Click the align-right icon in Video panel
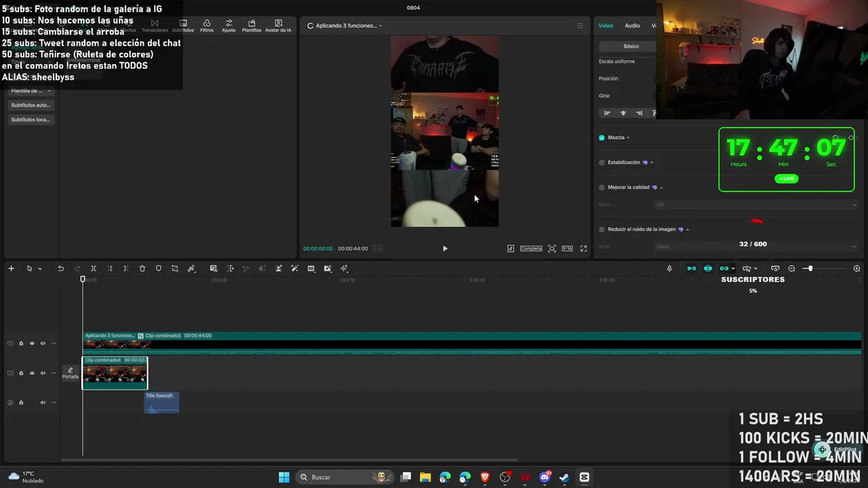 point(639,113)
